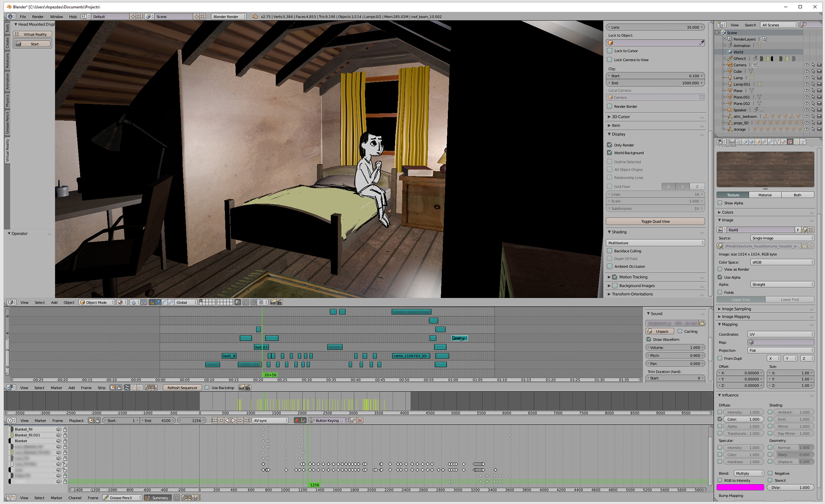This screenshot has width=825, height=504.
Task: Hide the Cube object with eye icon
Action: 806,71
